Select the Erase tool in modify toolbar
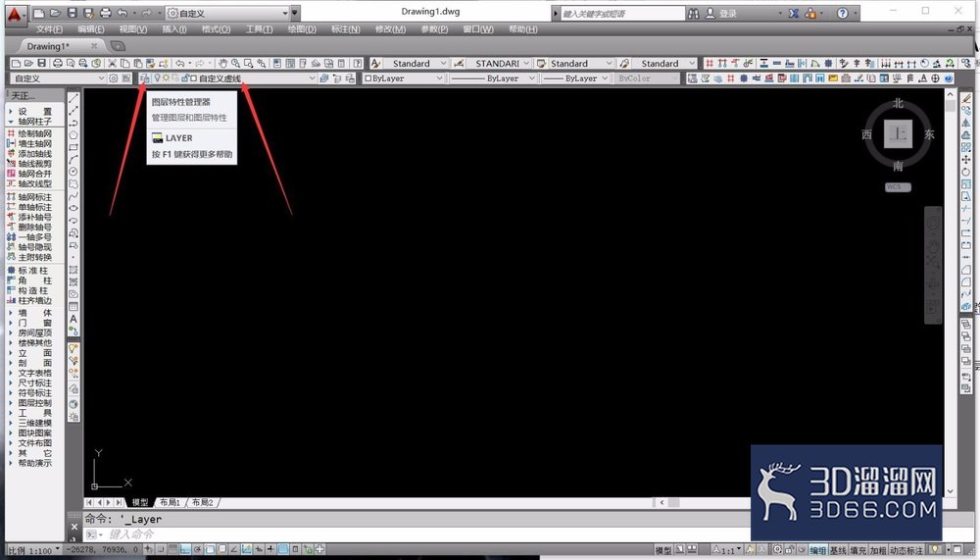 [x=966, y=98]
